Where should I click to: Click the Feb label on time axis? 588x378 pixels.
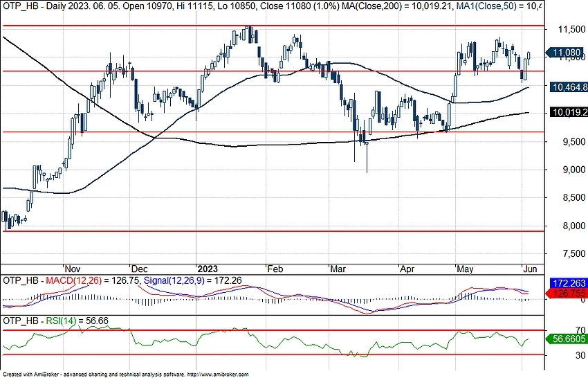click(275, 269)
